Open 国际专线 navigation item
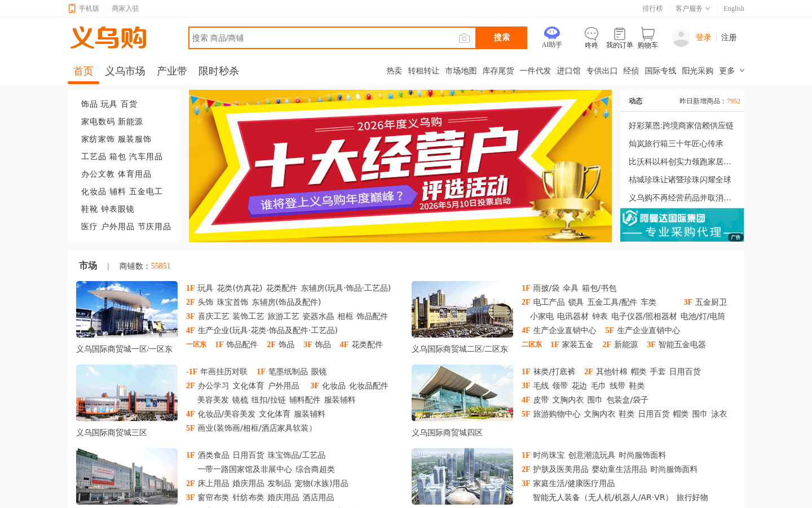 coord(660,71)
